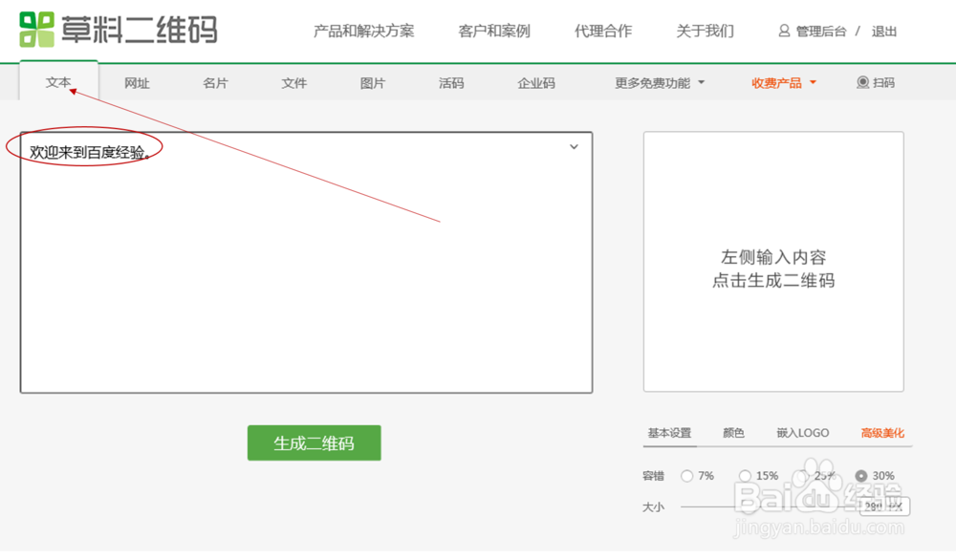Select the 15% error tolerance option
This screenshot has height=560, width=956.
[x=745, y=475]
